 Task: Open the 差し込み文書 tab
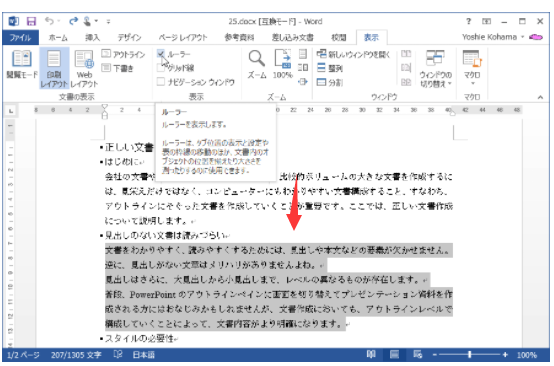pyautogui.click(x=293, y=37)
